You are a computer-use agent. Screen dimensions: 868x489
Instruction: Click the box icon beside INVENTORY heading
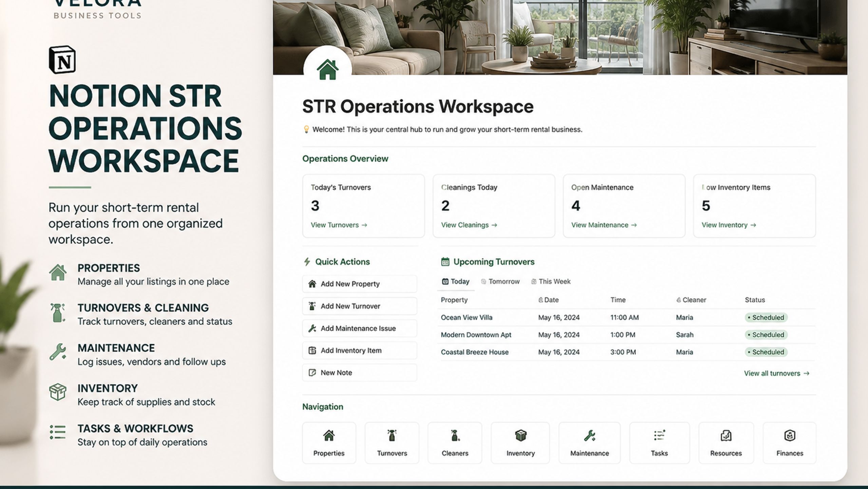(x=58, y=392)
